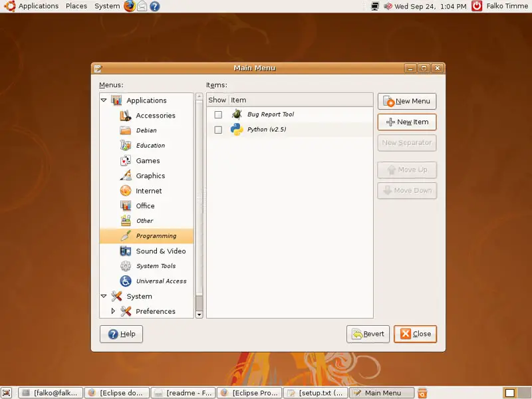
Task: Enable the Python (v2.5) checkbox
Action: click(218, 130)
